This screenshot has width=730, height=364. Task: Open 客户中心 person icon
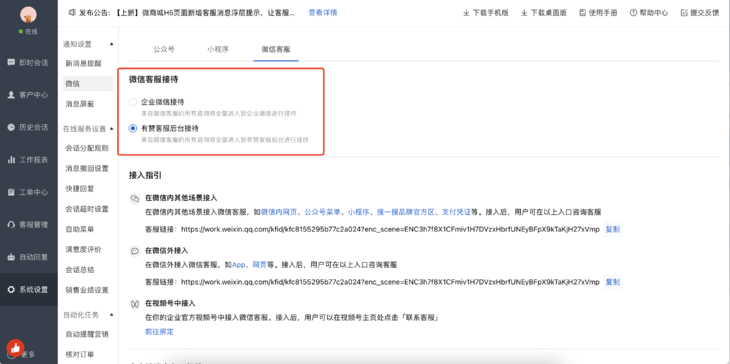[11, 95]
